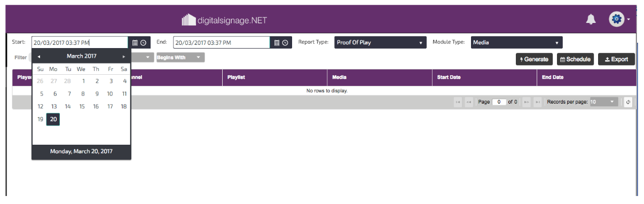Image resolution: width=644 pixels, height=204 pixels.
Task: Open the Records per page dropdown
Action: pos(604,102)
